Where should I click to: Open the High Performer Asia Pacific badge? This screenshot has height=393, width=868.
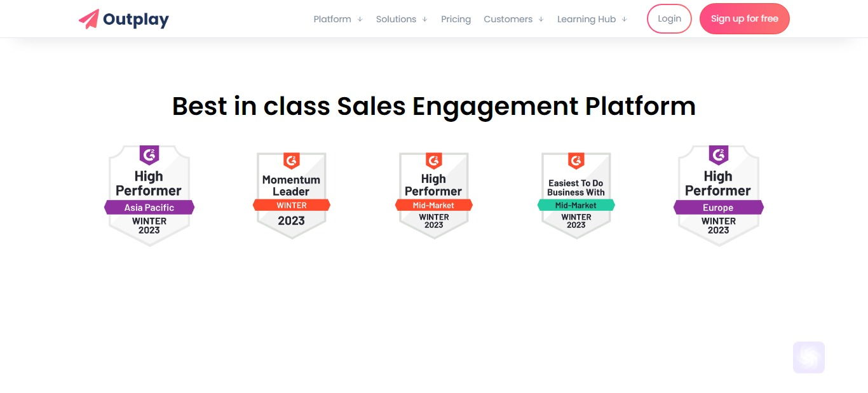coord(149,196)
